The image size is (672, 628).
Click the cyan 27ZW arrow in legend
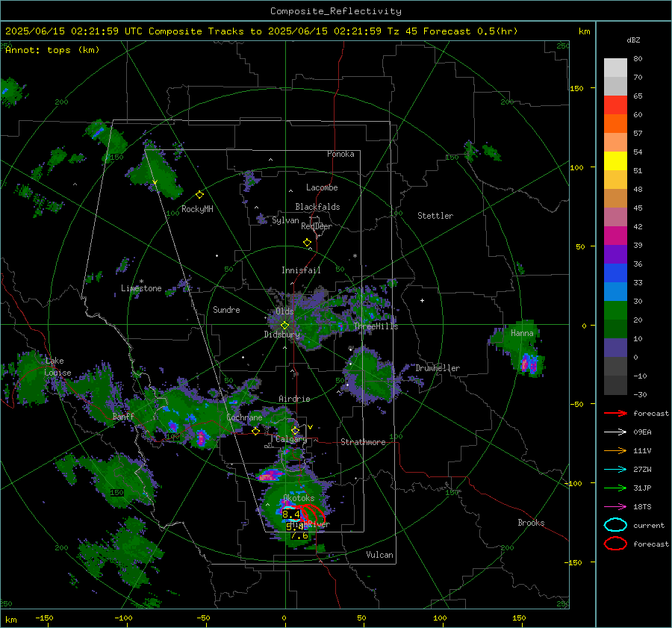coord(615,470)
